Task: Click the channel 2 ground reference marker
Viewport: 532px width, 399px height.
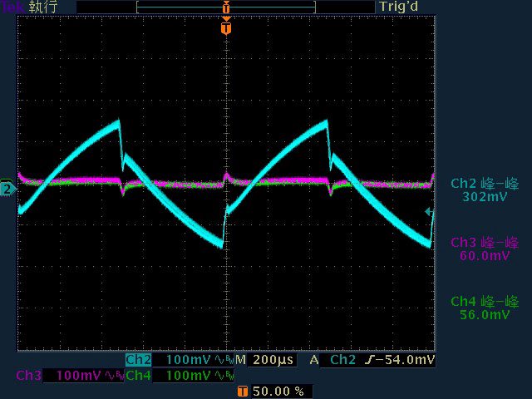Action: 7,189
